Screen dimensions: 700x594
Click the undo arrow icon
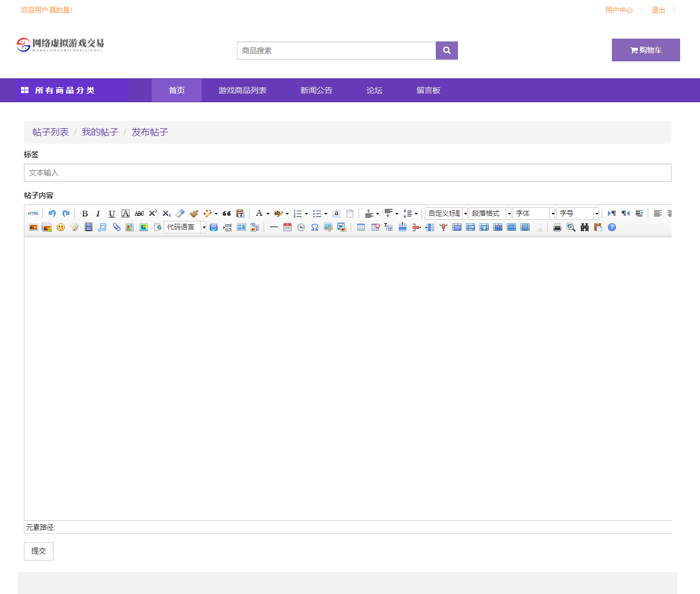point(52,214)
